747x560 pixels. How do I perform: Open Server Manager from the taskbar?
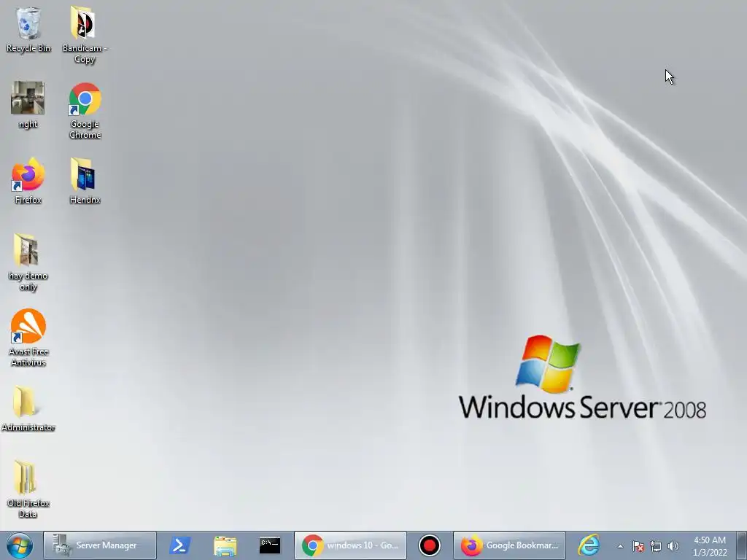[99, 545]
